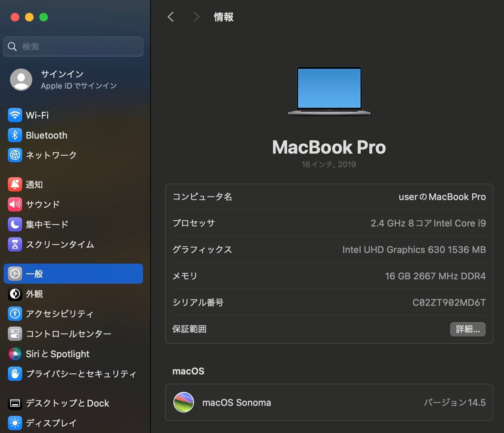This screenshot has height=433, width=504.
Task: Select the ネットワーク globe icon
Action: [x=15, y=155]
